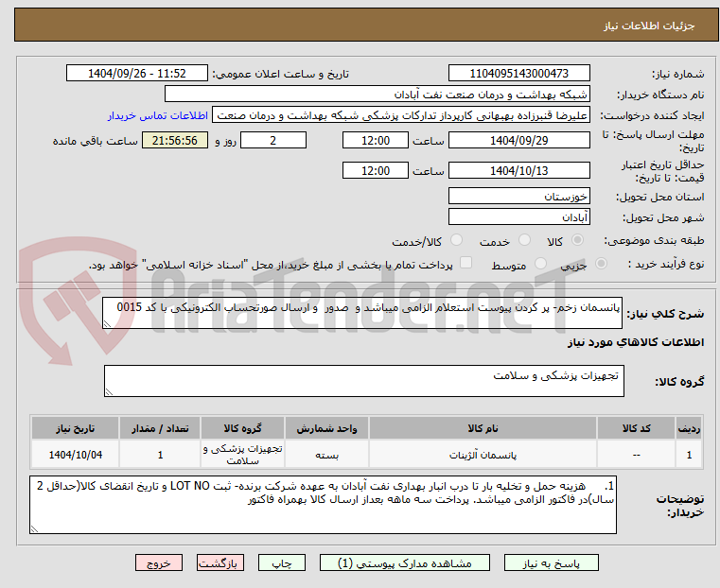
Task: Click the پاسخ به نیاز button
Action: tap(551, 562)
